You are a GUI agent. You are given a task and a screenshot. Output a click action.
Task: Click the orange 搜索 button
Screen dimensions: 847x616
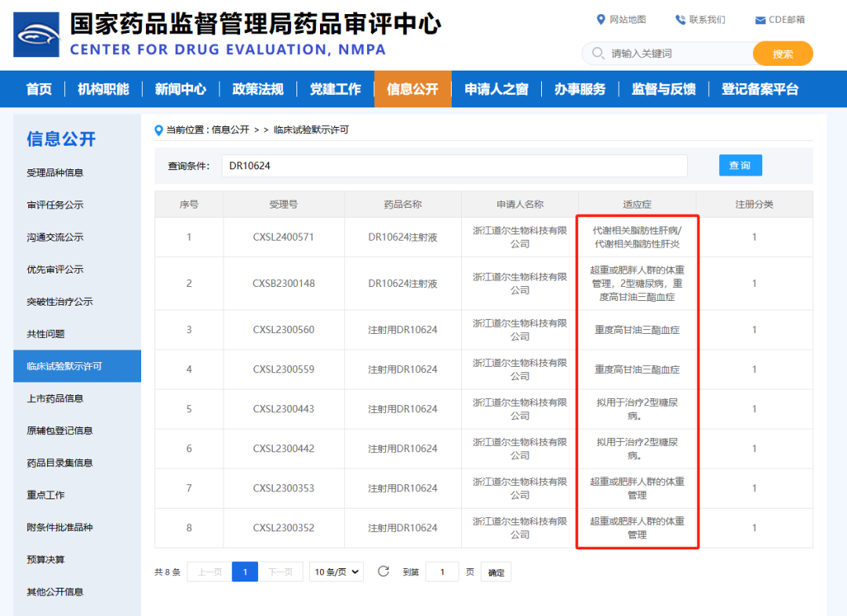pos(783,53)
